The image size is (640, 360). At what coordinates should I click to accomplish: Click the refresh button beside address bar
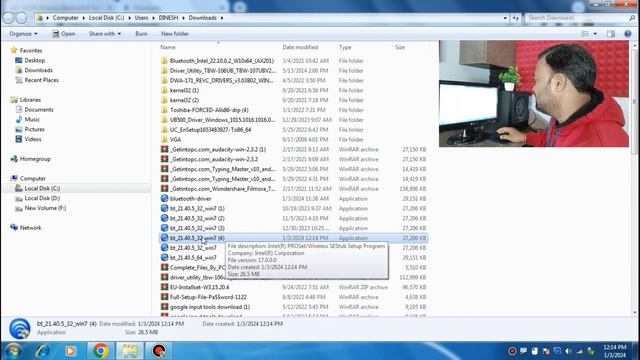(516, 18)
